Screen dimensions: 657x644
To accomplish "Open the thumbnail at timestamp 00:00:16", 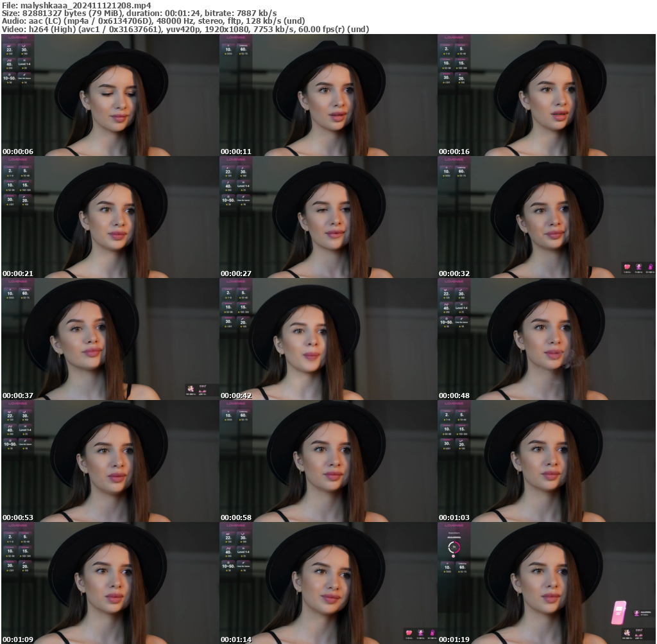I will (x=547, y=95).
